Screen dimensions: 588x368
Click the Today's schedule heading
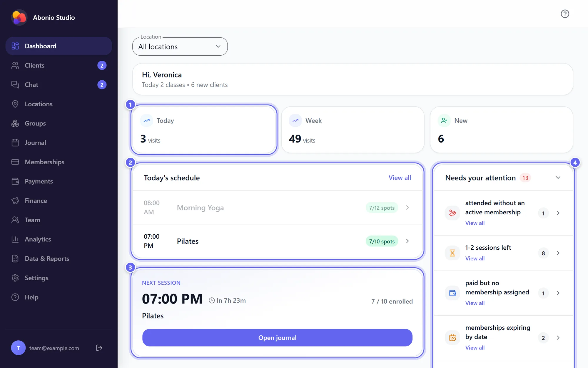172,178
